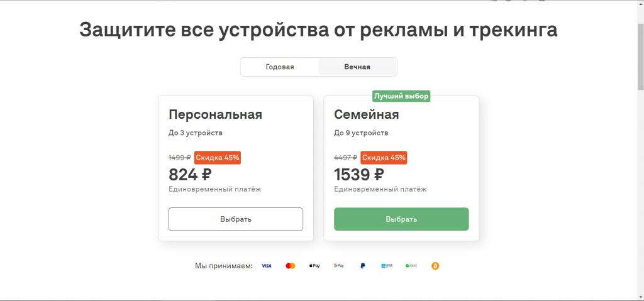Click Скидка 45% badge on Персональная card
This screenshot has height=301, width=644.
218,158
